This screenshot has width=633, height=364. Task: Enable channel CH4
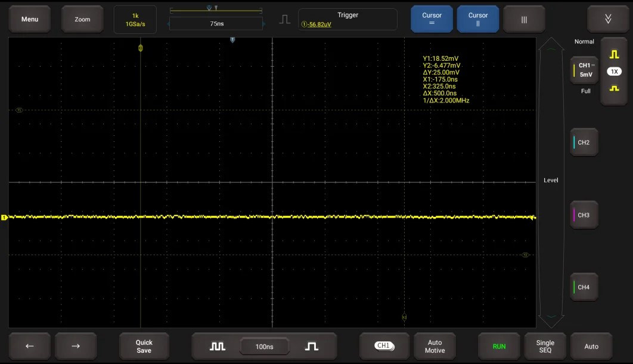pyautogui.click(x=584, y=287)
